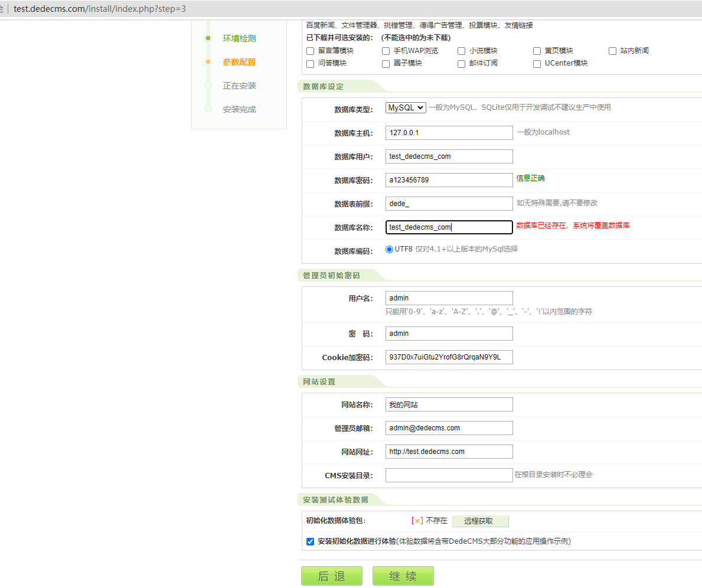This screenshot has height=588, width=702.
Task: Tick the 黄页模块 checkbox
Action: pyautogui.click(x=537, y=51)
